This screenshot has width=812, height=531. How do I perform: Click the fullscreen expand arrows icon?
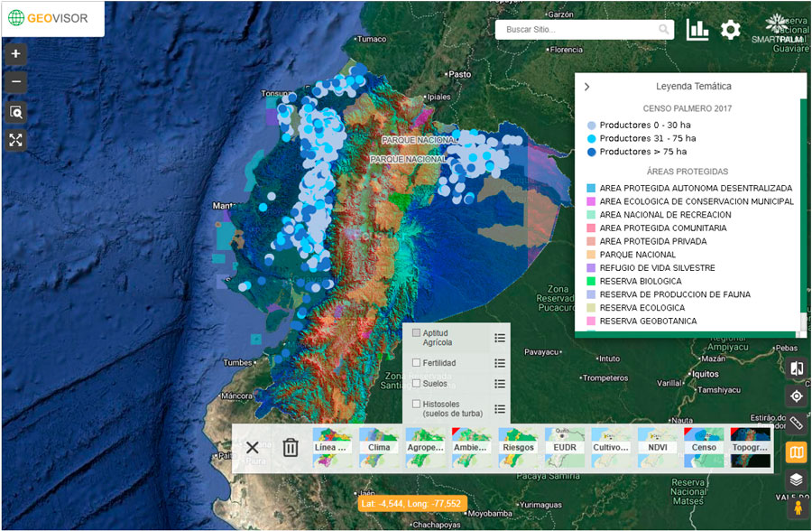click(x=15, y=140)
